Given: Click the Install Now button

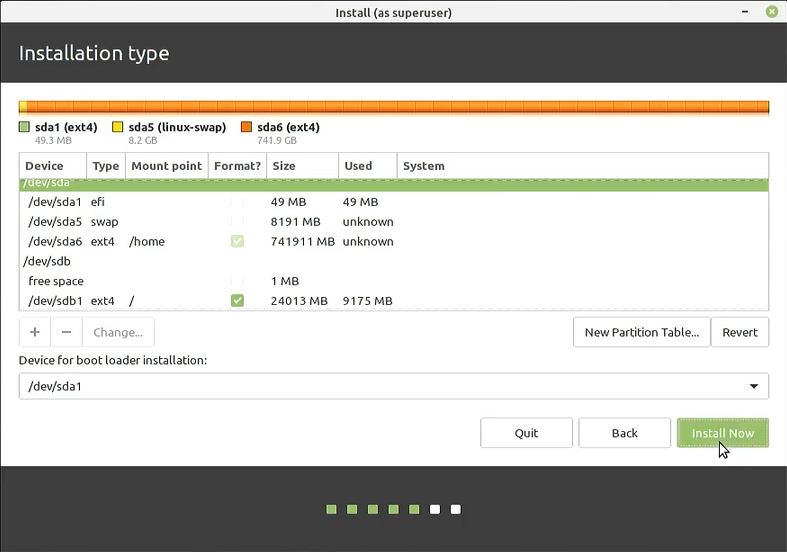Looking at the screenshot, I should (722, 433).
